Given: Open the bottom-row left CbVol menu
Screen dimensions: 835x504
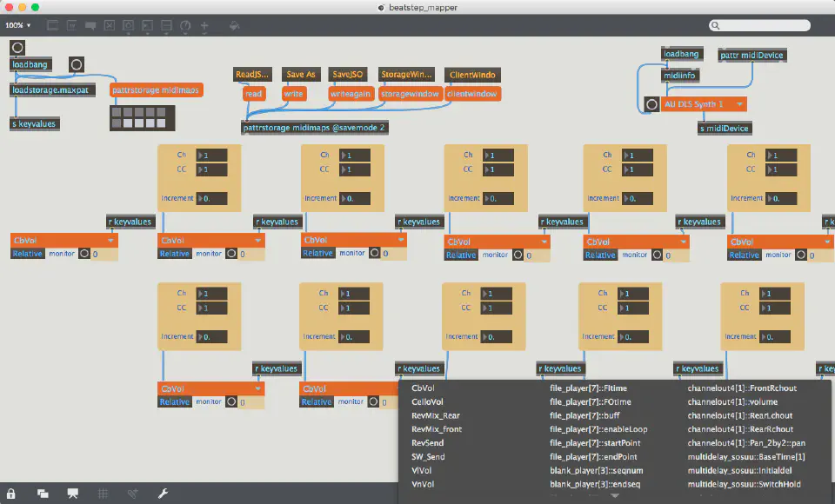Looking at the screenshot, I should pyautogui.click(x=210, y=388).
